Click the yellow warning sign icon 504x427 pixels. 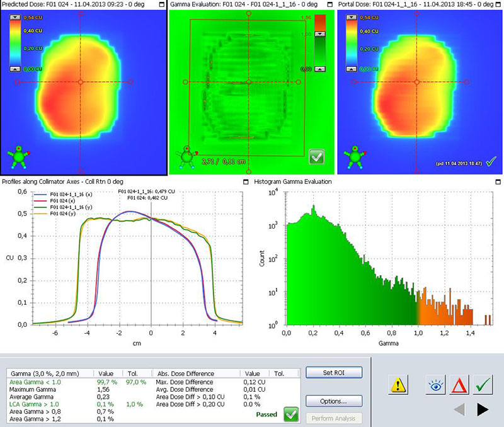click(398, 385)
